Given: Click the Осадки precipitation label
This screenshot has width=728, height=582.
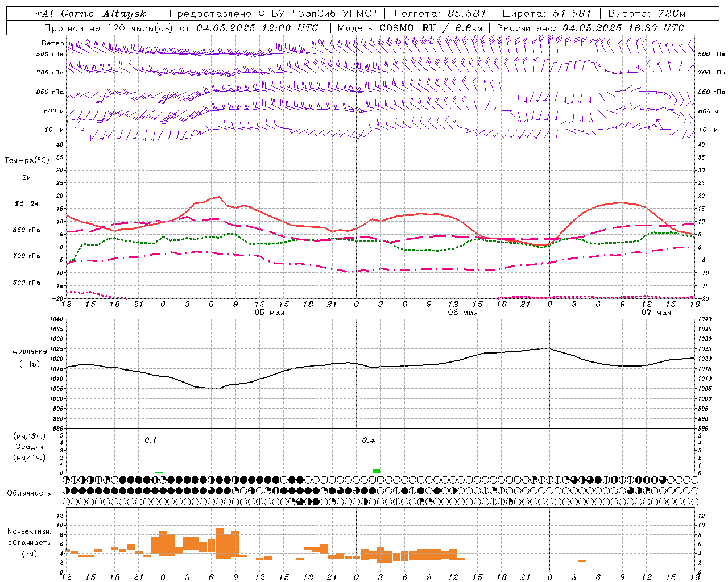Looking at the screenshot, I should coord(30,447).
